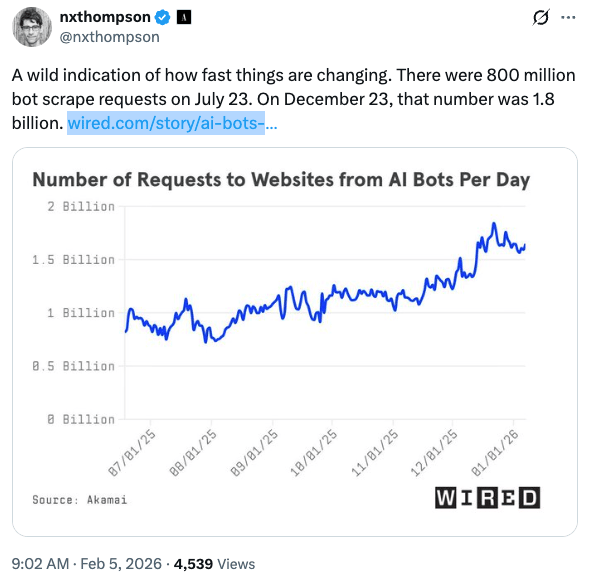
Task: Click the blue line peak near December
Action: 494,224
